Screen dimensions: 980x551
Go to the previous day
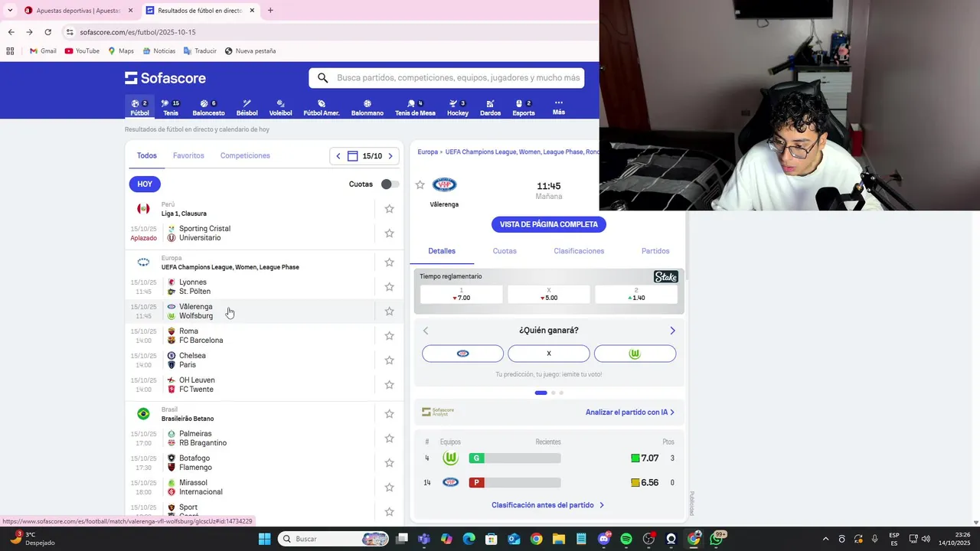(x=338, y=156)
